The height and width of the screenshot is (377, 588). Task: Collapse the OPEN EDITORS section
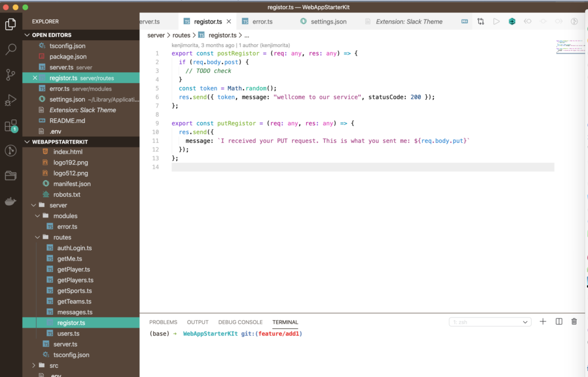tap(26, 34)
